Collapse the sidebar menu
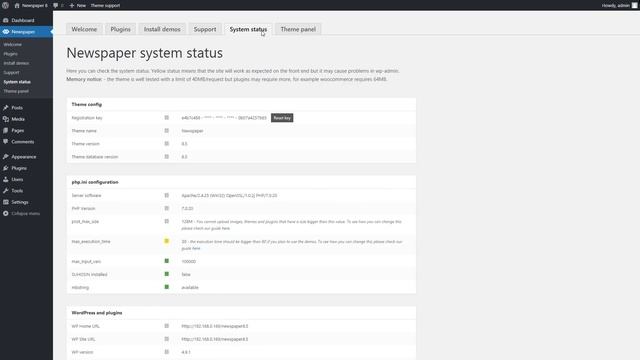 22,213
